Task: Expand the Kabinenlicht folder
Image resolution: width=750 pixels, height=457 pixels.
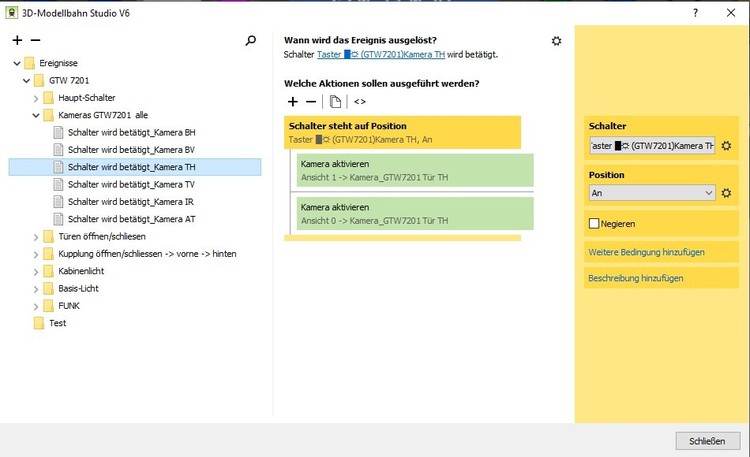Action: click(x=36, y=271)
